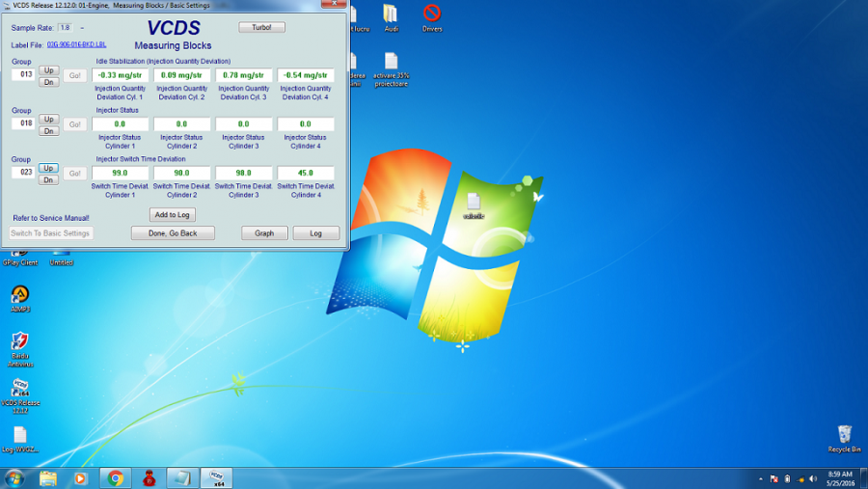Click the Google Chrome taskbar icon
The image size is (868, 489).
(x=115, y=477)
